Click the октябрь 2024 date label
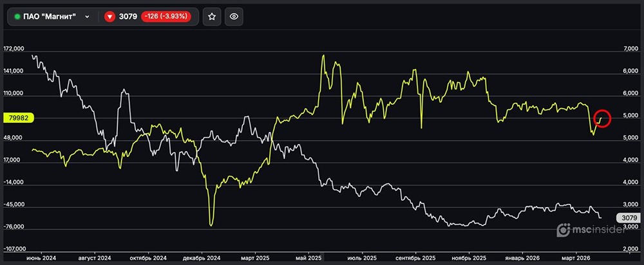 coord(148,258)
